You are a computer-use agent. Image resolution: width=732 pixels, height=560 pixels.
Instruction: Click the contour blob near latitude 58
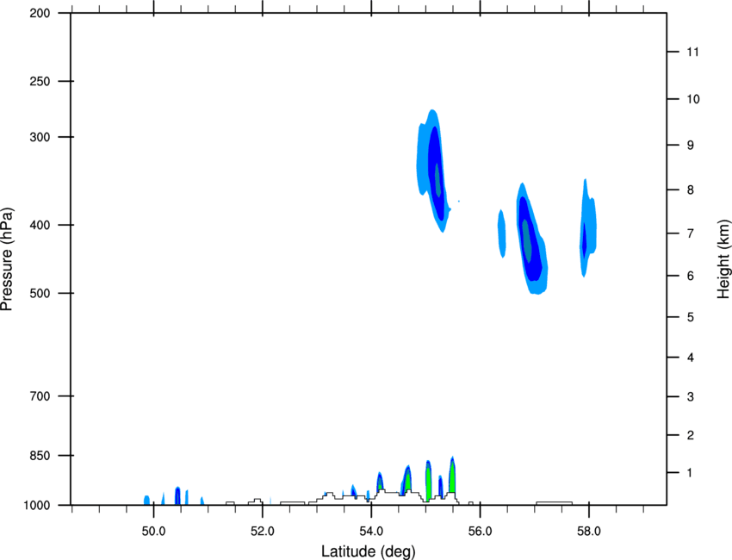pos(588,228)
